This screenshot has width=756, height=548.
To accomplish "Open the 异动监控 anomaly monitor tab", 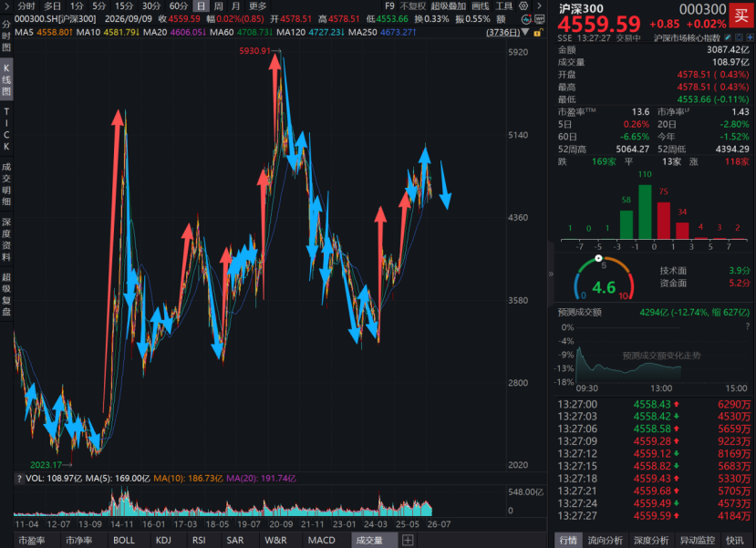I will point(697,541).
